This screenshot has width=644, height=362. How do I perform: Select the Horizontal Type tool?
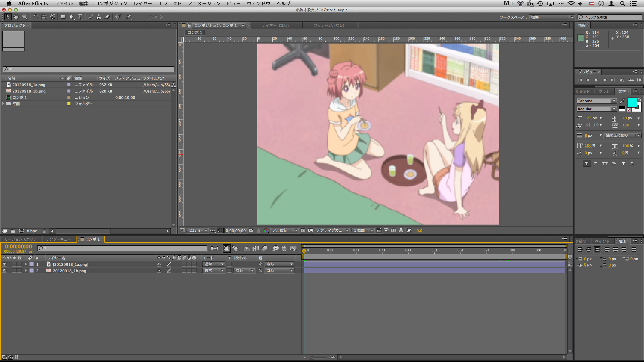(x=80, y=17)
